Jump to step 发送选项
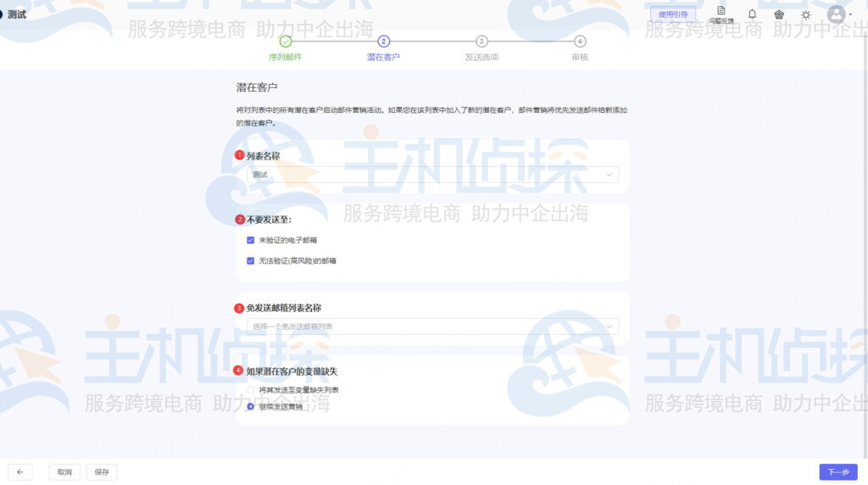868x485 pixels. click(x=481, y=47)
